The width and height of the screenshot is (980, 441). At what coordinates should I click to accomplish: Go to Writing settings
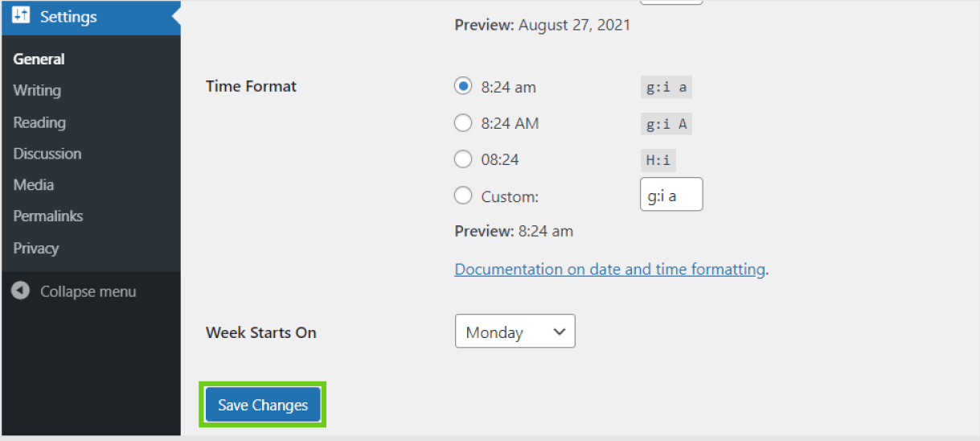(37, 90)
